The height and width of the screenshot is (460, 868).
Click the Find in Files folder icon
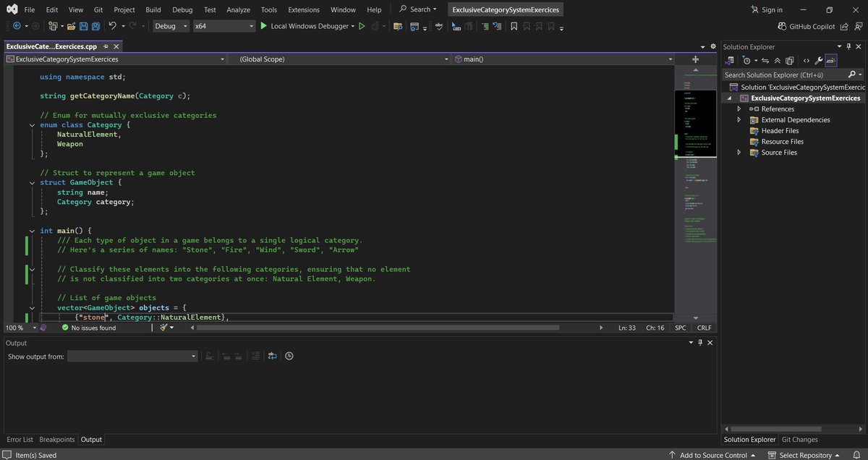coord(398,26)
